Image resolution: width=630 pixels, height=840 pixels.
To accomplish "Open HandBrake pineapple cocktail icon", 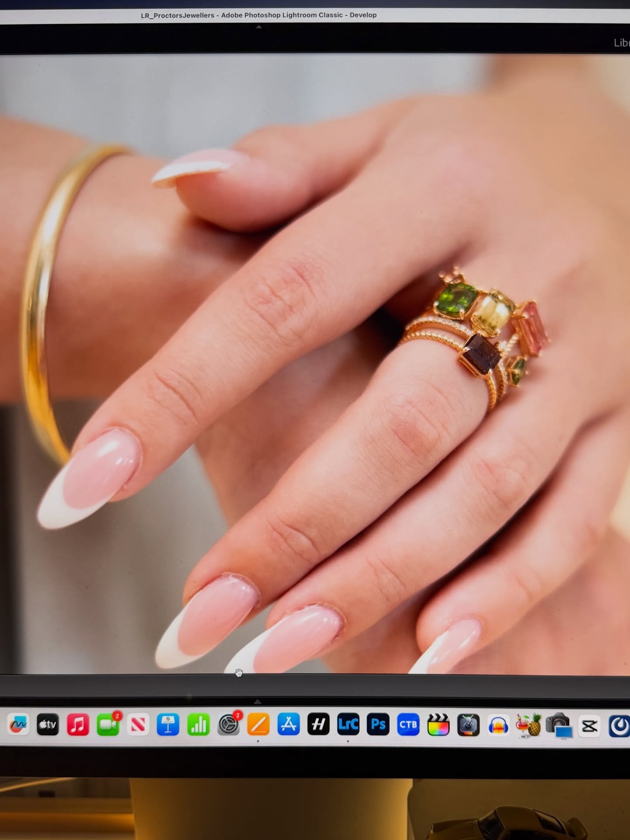I will [528, 726].
